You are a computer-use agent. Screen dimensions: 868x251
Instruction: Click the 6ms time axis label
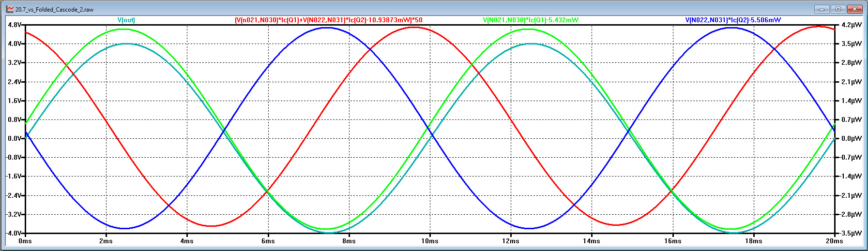[x=268, y=241]
